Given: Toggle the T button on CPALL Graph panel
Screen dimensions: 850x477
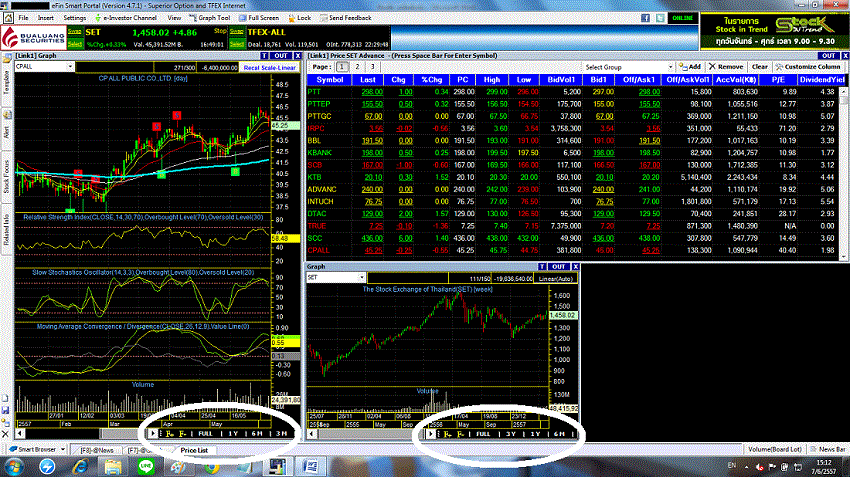Looking at the screenshot, I should pos(264,56).
